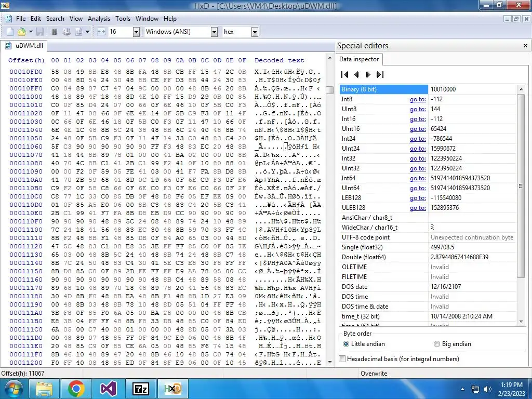Open the Window menu
532x399 pixels.
tap(147, 19)
